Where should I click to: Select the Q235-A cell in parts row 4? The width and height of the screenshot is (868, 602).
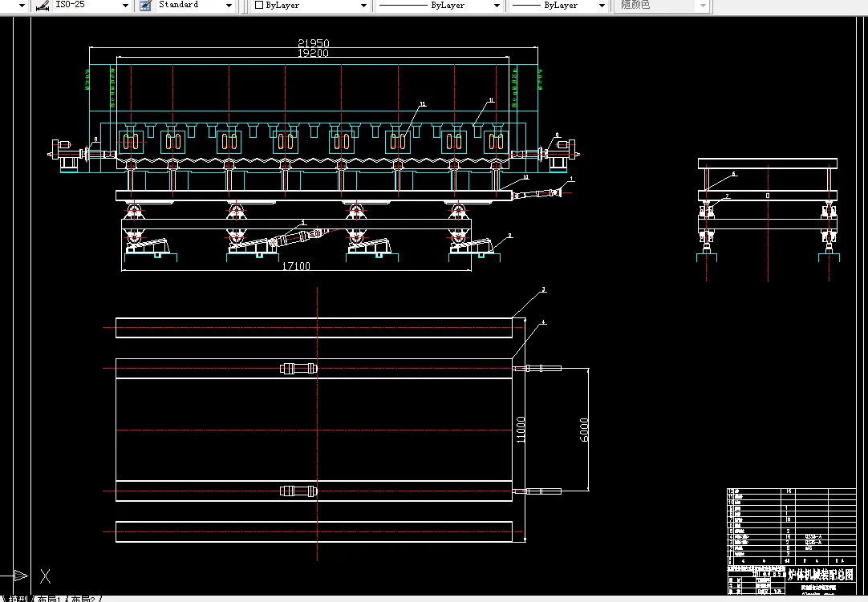click(x=813, y=537)
